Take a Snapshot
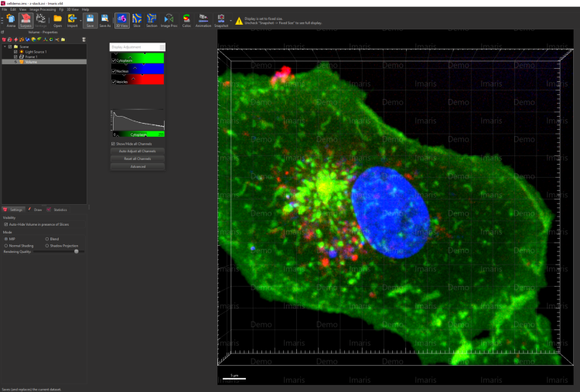This screenshot has width=580, height=392. (220, 19)
